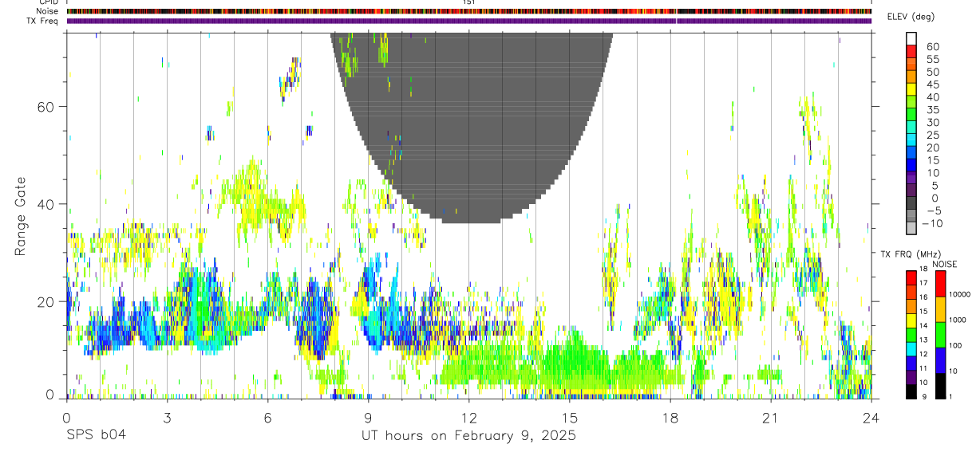Click the 'Noise' row label at top
Viewport: 980px width, 452px height.
(49, 11)
